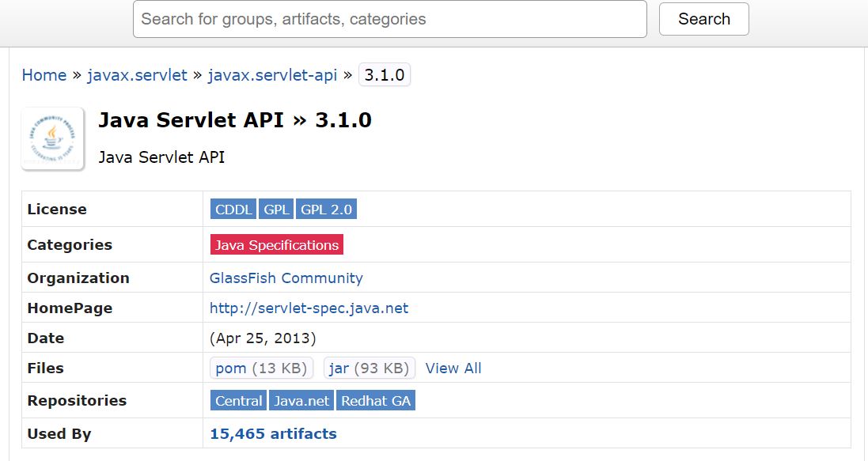Focus the groups, artifacts, categories search field
The image size is (868, 461).
[x=390, y=19]
